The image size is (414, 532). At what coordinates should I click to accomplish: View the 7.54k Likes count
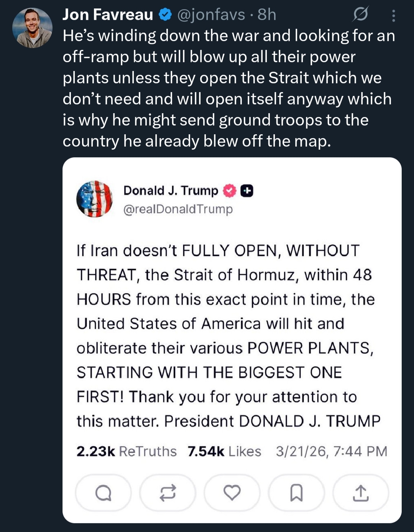pos(224,451)
